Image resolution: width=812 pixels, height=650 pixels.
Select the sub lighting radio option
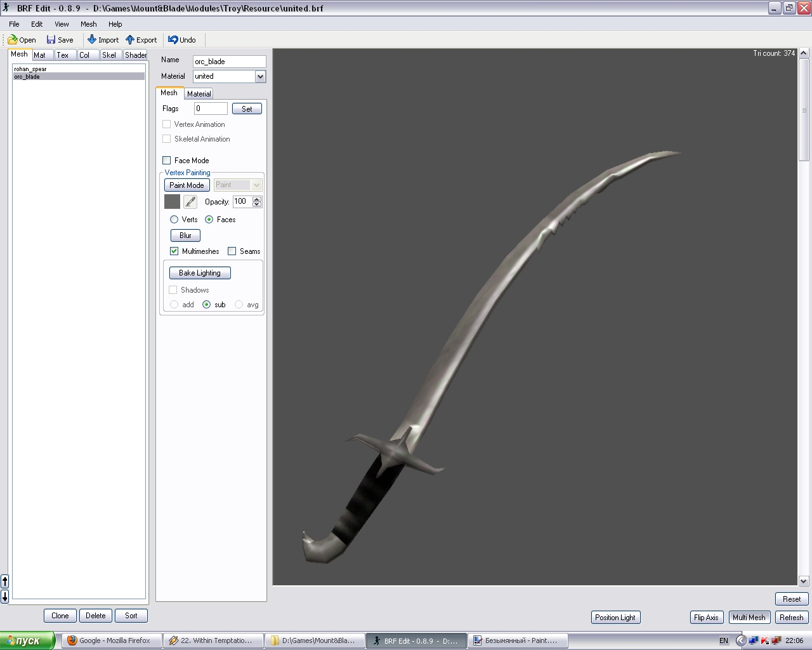(206, 305)
